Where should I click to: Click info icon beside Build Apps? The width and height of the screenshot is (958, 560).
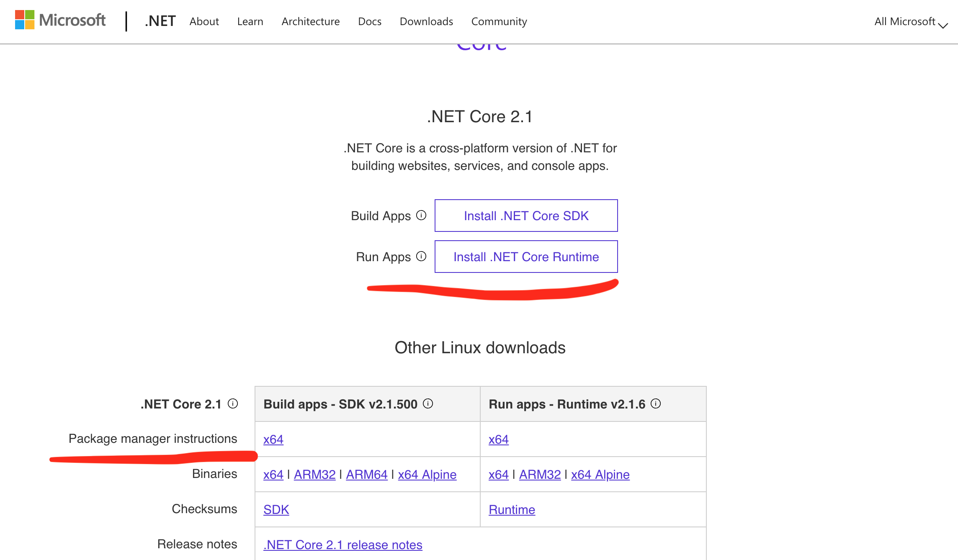coord(421,215)
